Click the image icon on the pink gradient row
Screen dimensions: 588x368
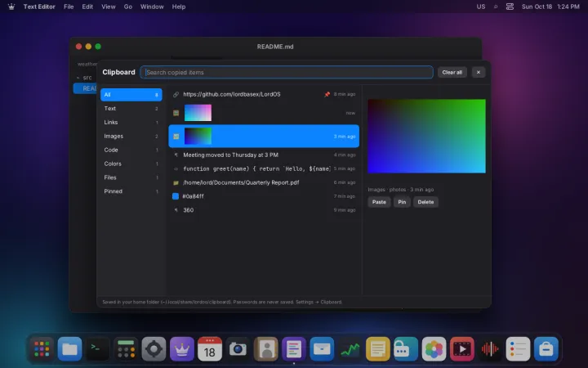point(176,113)
